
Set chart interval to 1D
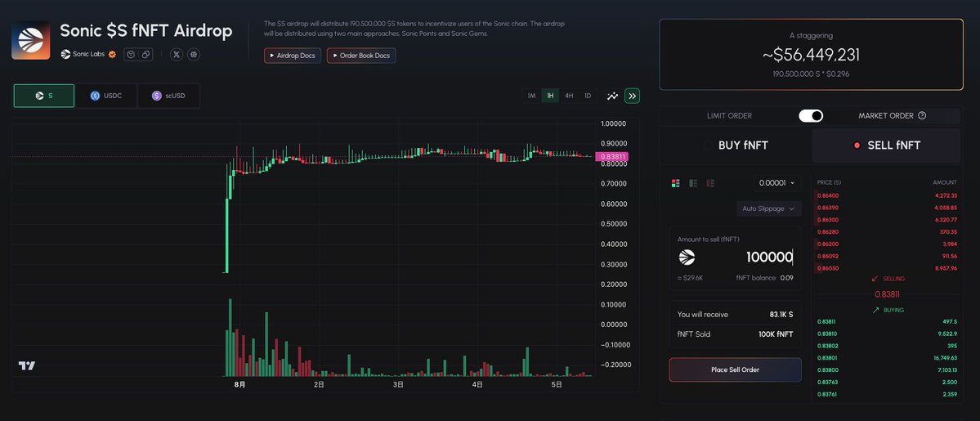588,96
